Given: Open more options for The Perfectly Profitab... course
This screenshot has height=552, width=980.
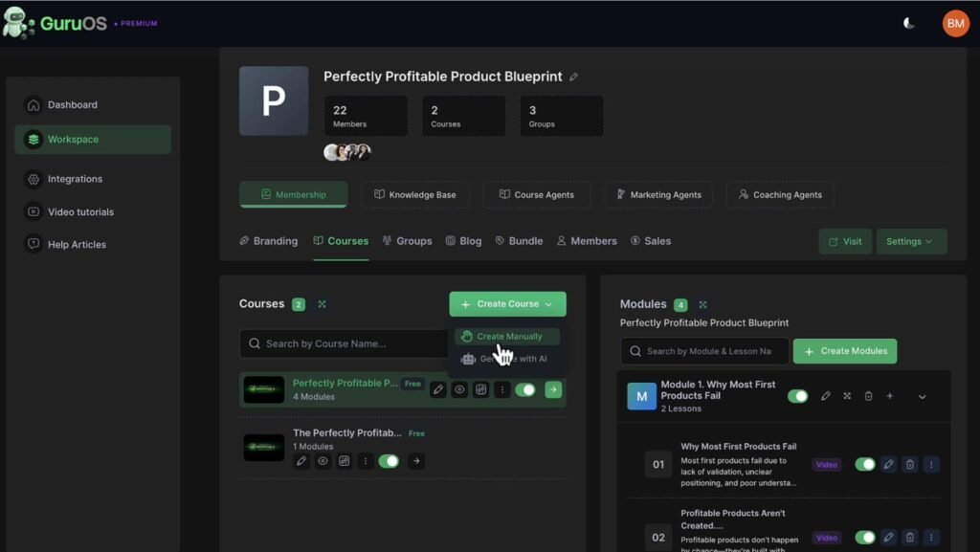Looking at the screenshot, I should coord(365,461).
